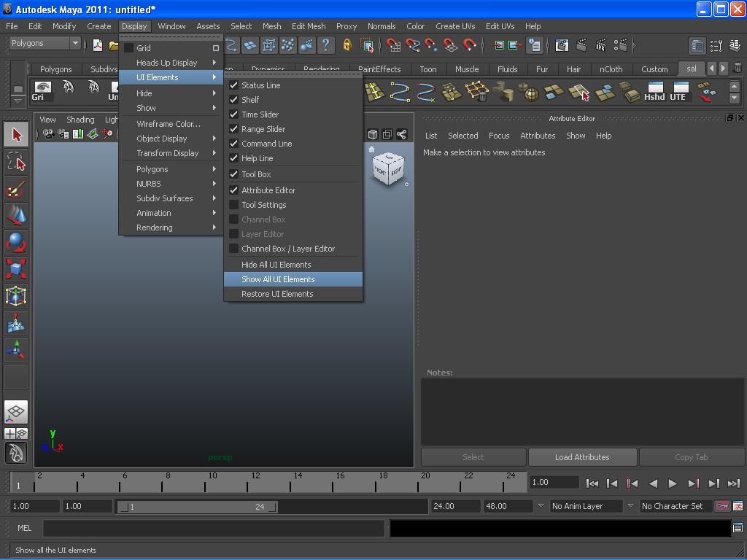Toggle Command Line visibility

coord(234,144)
